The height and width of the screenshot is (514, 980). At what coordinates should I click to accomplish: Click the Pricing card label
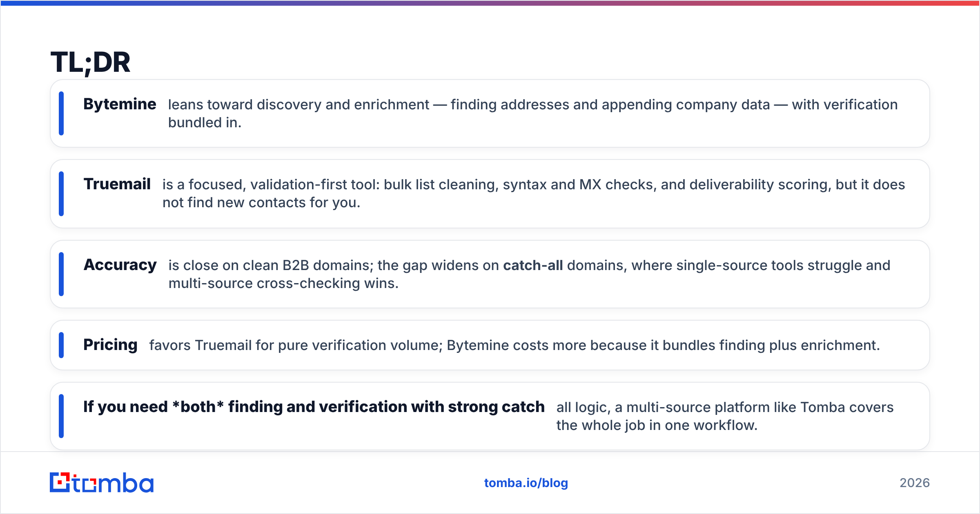coord(110,345)
